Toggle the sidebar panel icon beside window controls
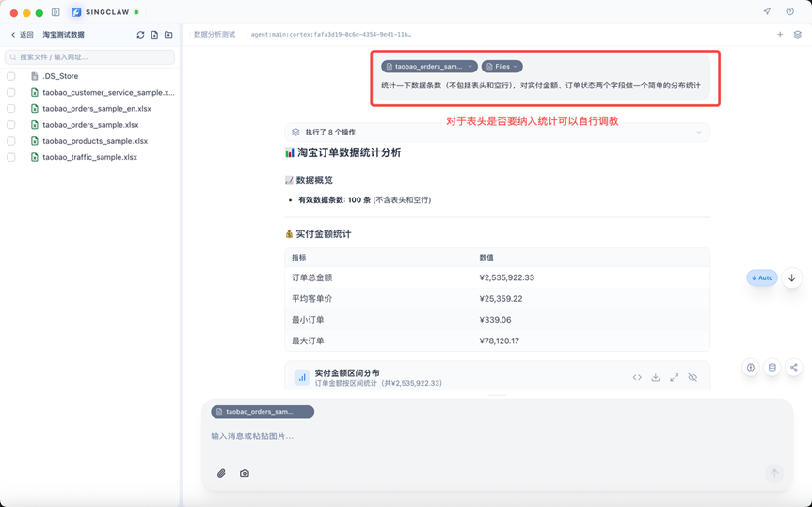The image size is (812, 507). [56, 12]
